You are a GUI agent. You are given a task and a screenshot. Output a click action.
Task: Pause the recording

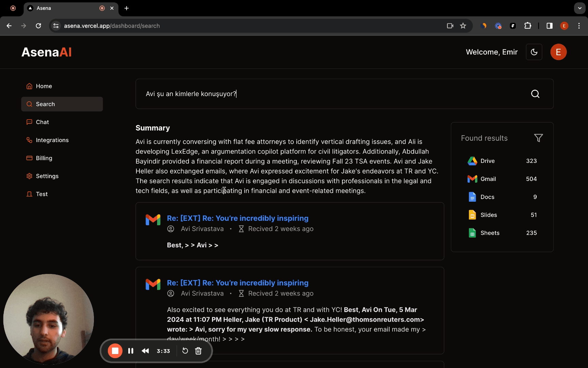[131, 351]
